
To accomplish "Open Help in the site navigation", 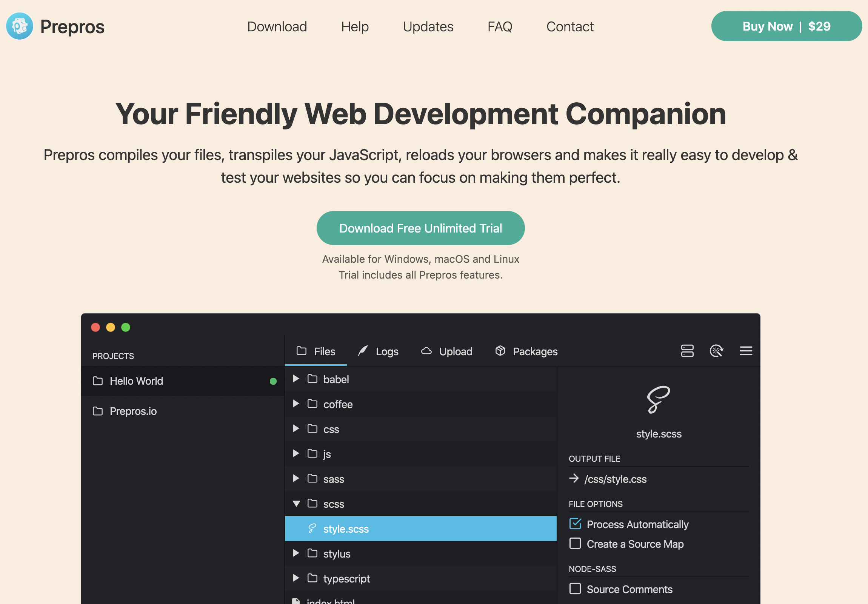I will coord(355,26).
